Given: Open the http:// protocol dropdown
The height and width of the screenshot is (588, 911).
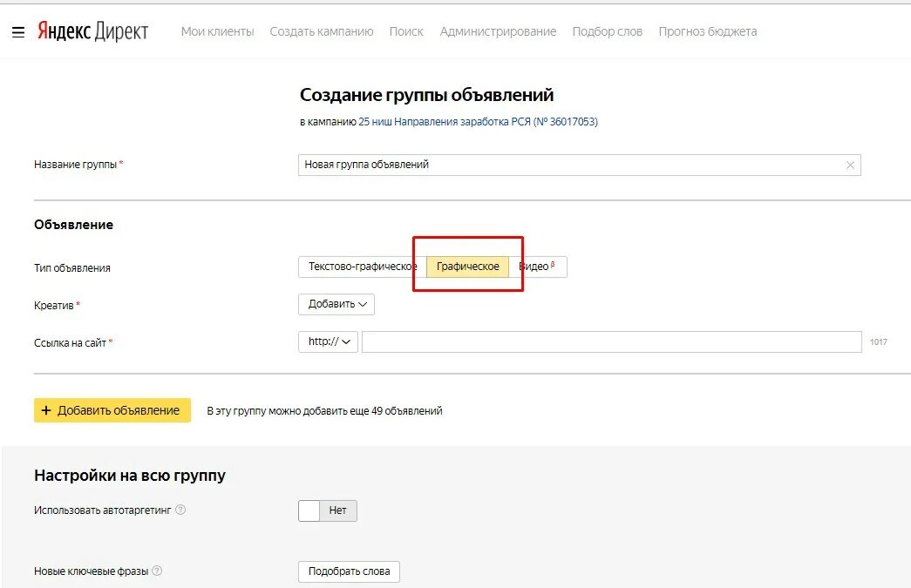Looking at the screenshot, I should (327, 341).
